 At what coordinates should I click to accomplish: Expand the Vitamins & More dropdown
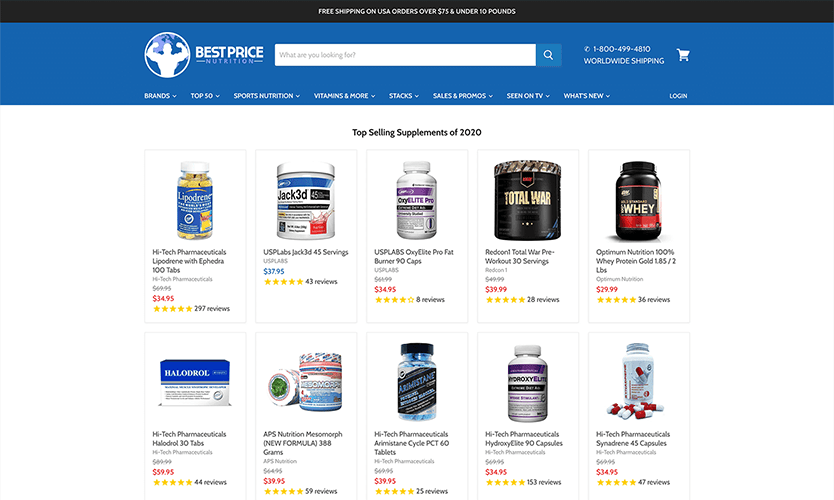pos(344,96)
